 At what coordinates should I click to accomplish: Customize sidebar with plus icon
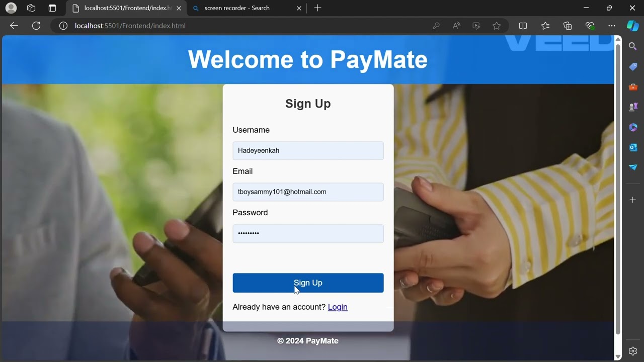pyautogui.click(x=633, y=200)
